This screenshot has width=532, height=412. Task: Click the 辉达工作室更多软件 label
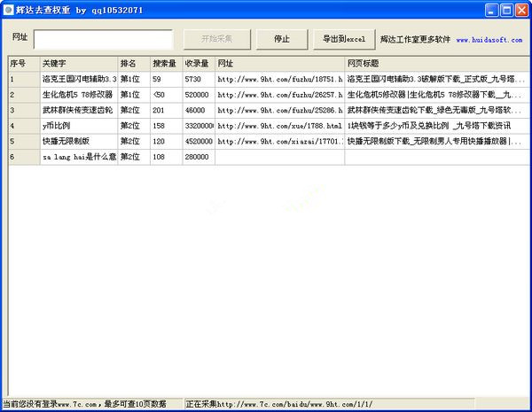tap(415, 39)
